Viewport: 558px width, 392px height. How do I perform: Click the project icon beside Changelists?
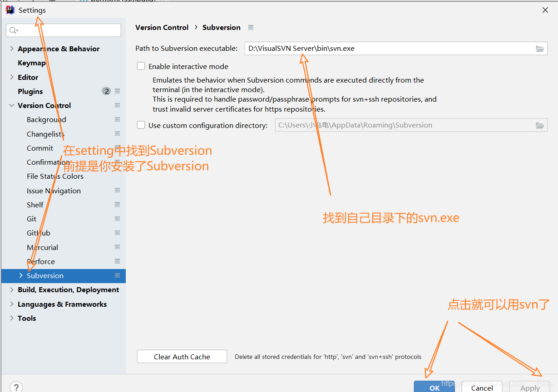(118, 133)
